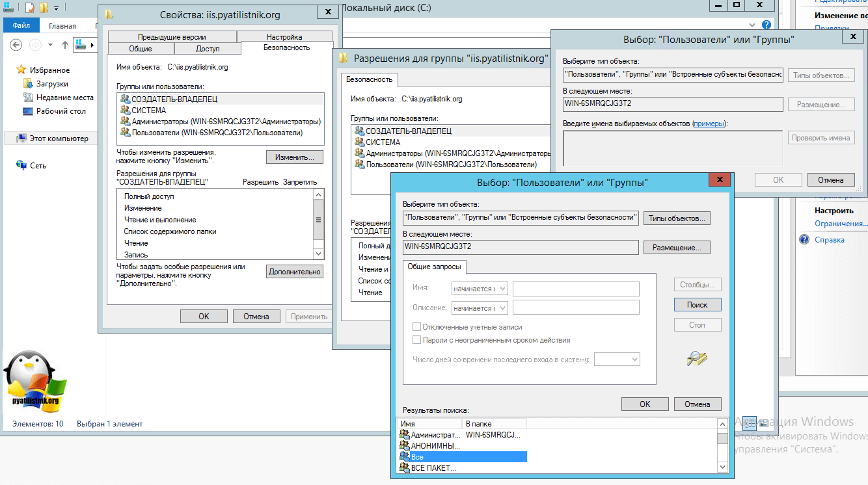Image resolution: width=868 pixels, height=485 pixels.
Task: Switch to the Доступ tab
Action: tap(208, 49)
